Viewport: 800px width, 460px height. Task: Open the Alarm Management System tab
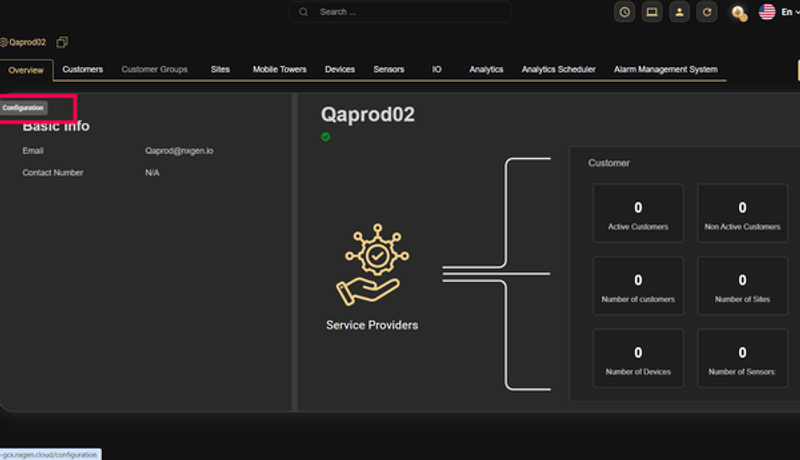[x=666, y=69]
